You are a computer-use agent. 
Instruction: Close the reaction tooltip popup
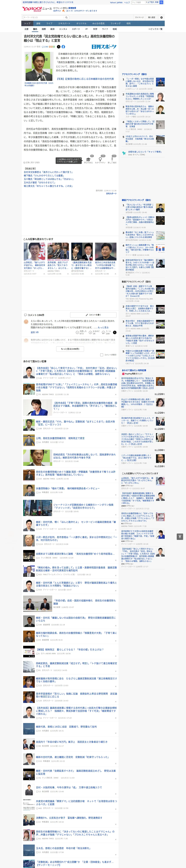point(80,159)
